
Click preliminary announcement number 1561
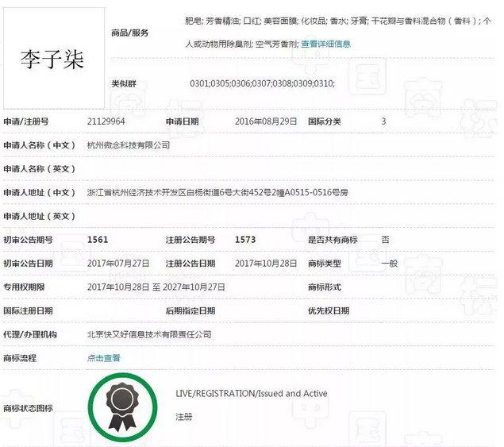coord(98,240)
